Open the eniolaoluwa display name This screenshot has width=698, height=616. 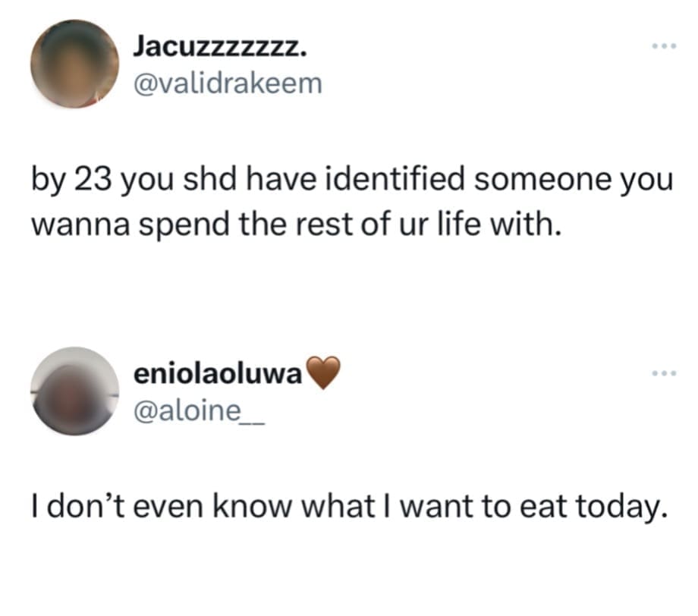219,373
